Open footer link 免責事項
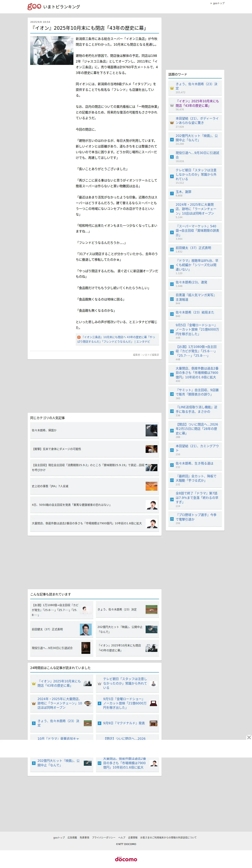The width and height of the screenshot is (252, 868). [84, 837]
